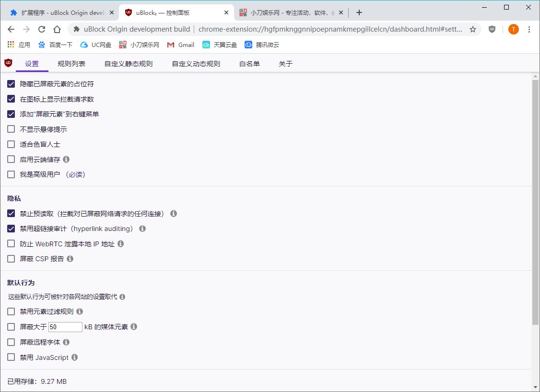Image resolution: width=540 pixels, height=392 pixels.
Task: Open the Gmail bookmark
Action: point(181,45)
